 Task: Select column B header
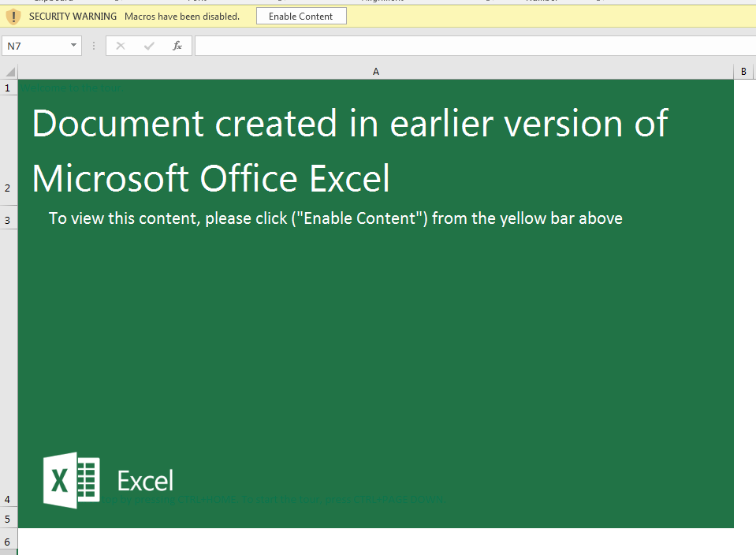(744, 72)
